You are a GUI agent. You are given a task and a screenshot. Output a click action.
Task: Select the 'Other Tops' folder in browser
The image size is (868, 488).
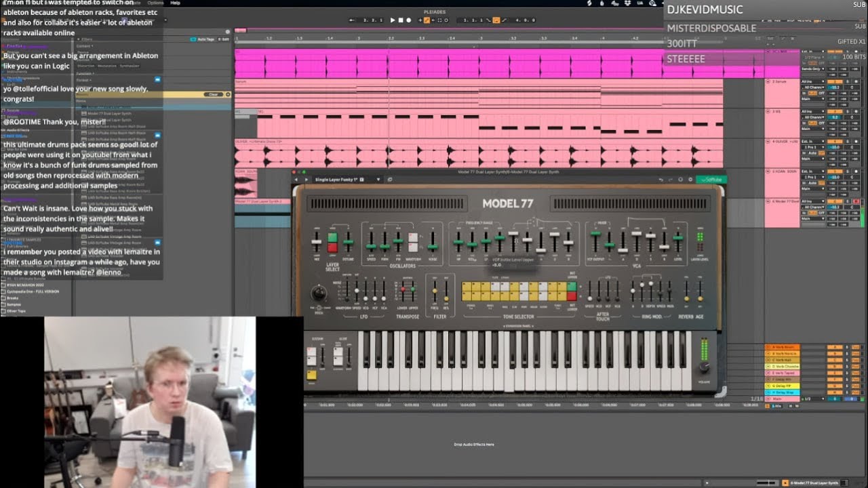tap(16, 311)
